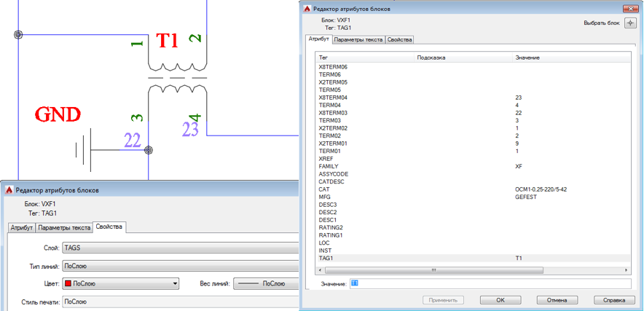Select the TERM06 attribute row
This screenshot has height=311, width=644.
[473, 74]
